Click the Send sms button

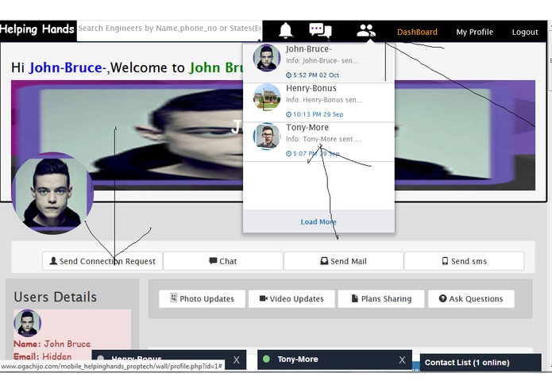point(464,261)
